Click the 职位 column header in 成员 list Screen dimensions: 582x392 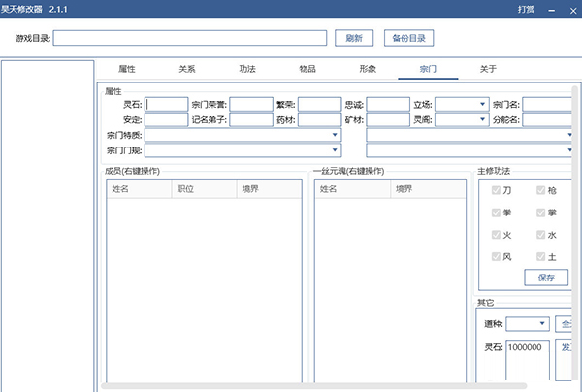coord(204,189)
